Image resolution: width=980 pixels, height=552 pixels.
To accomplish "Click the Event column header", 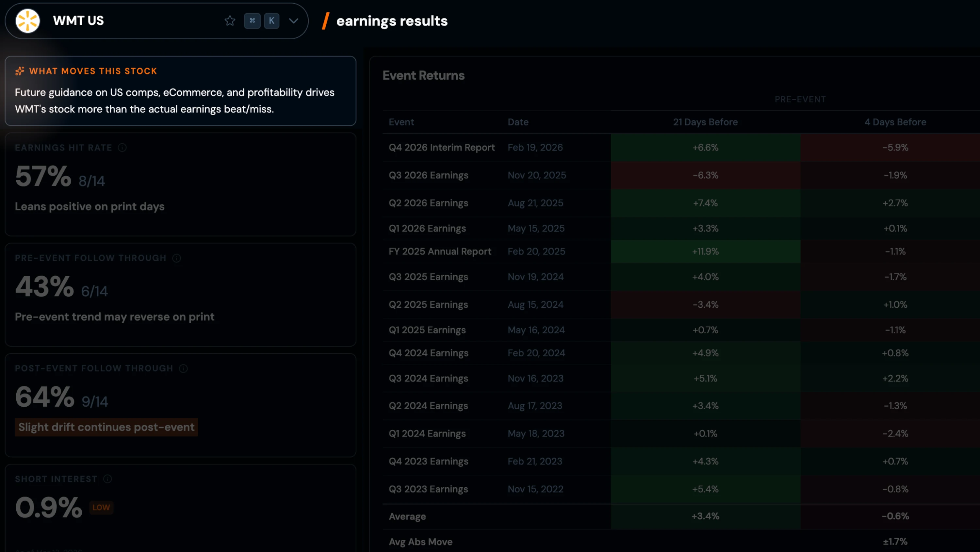I will (401, 122).
